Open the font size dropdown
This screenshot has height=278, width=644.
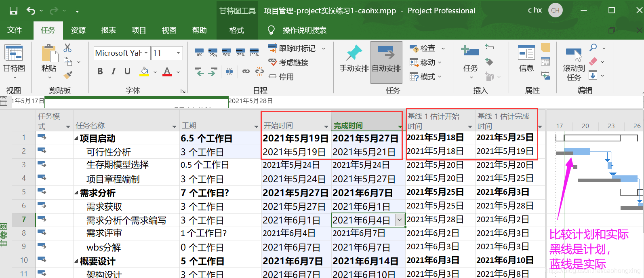pyautogui.click(x=178, y=53)
